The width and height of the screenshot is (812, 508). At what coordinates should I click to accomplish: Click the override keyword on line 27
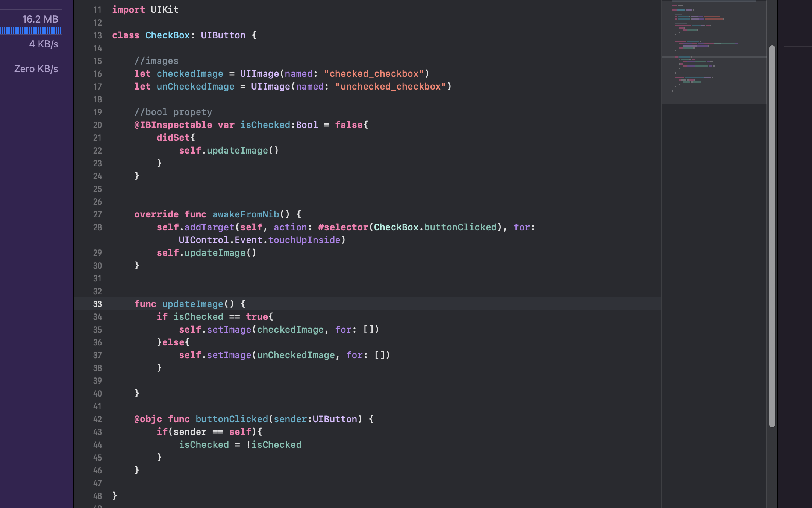click(x=156, y=214)
